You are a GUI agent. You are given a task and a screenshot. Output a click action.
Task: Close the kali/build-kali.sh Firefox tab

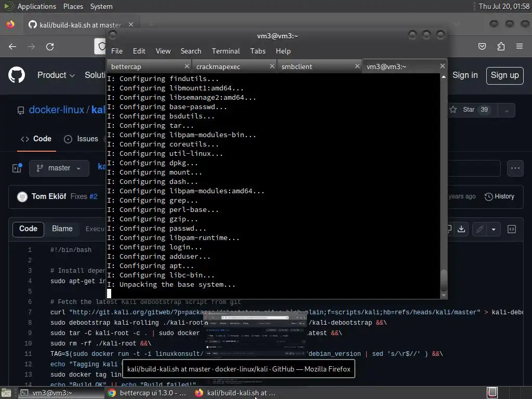pyautogui.click(x=131, y=24)
